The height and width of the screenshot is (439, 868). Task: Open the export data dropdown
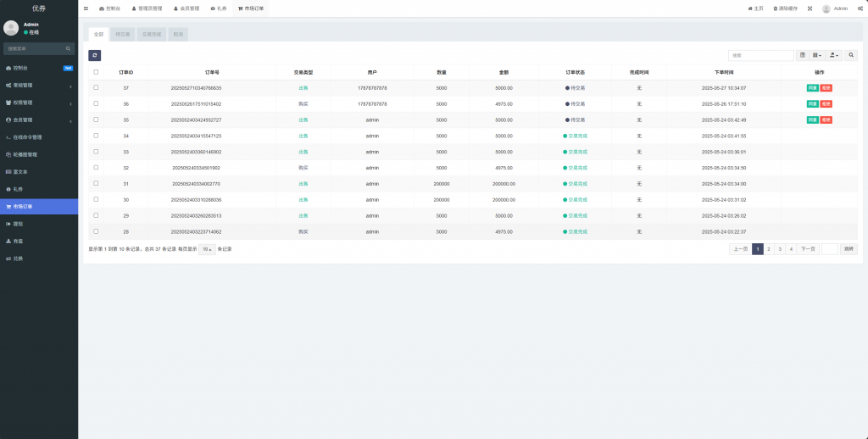coord(835,55)
